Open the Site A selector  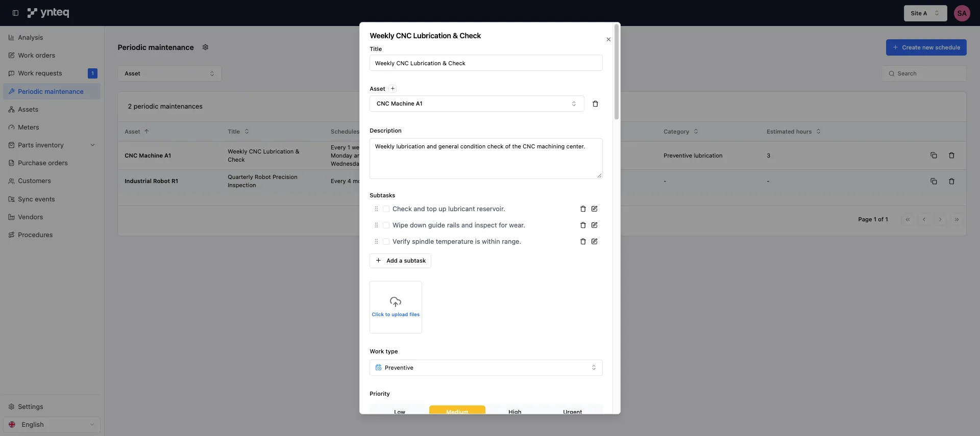coord(925,13)
